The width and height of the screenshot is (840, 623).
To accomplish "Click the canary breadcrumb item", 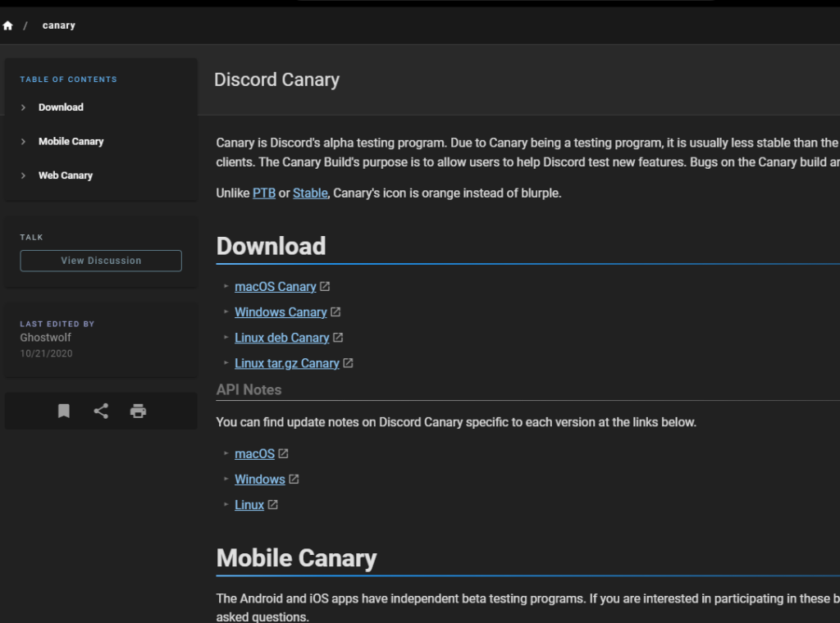I will [x=59, y=25].
